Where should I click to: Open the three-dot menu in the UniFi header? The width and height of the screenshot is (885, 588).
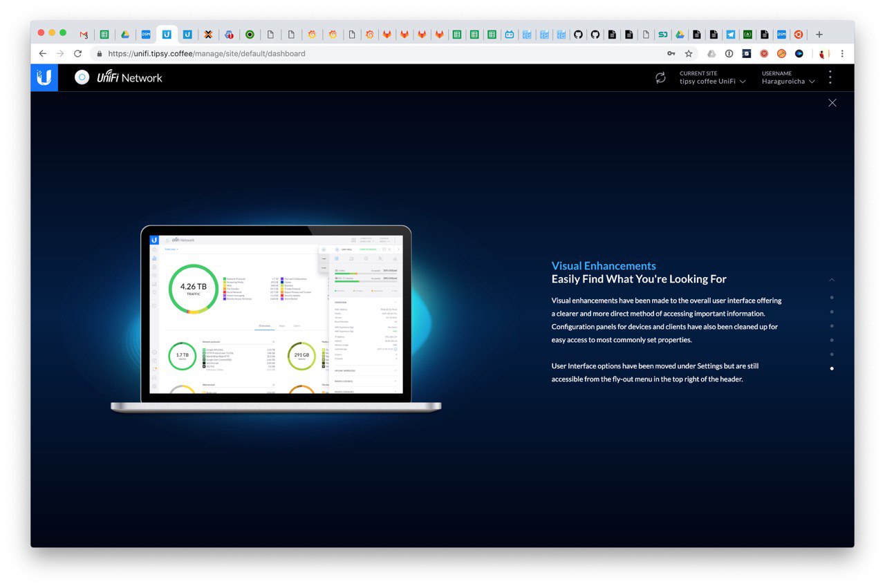click(830, 77)
